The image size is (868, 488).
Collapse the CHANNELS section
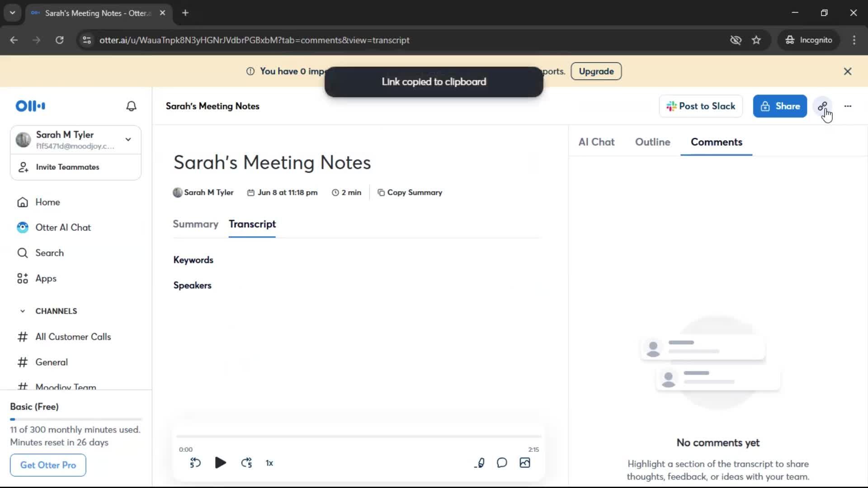click(23, 311)
